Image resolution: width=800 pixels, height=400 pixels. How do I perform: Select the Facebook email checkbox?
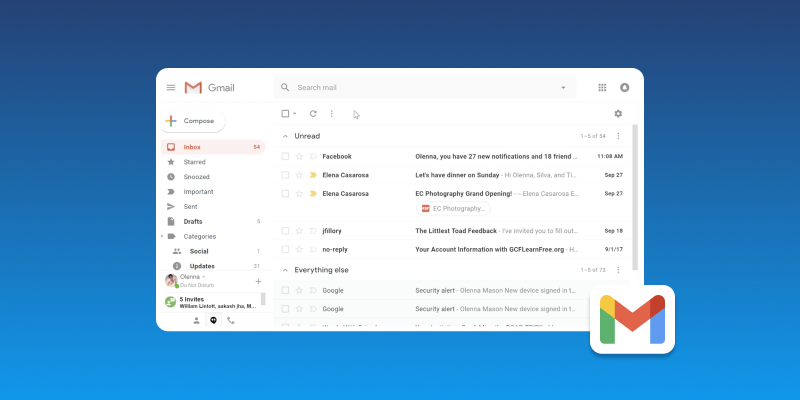coord(285,157)
